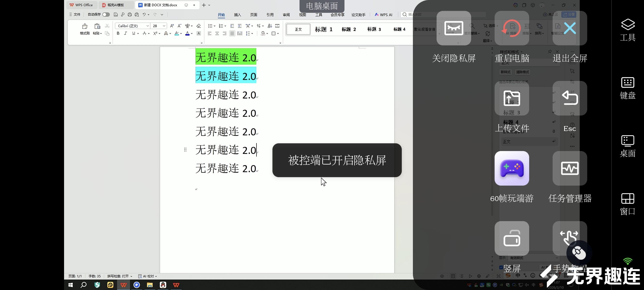Click the text highlight color swatch
The image size is (644, 290).
tap(177, 33)
